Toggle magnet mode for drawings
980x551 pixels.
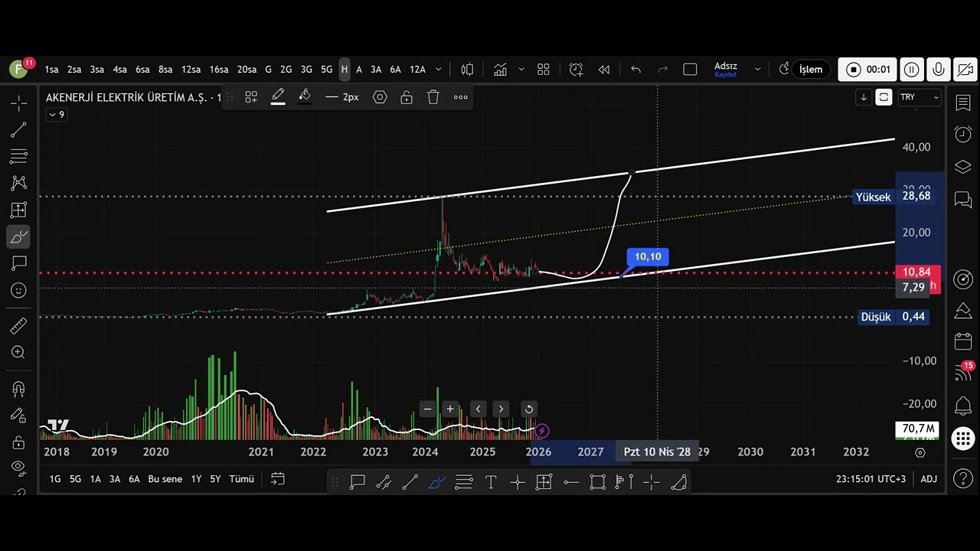coord(18,389)
